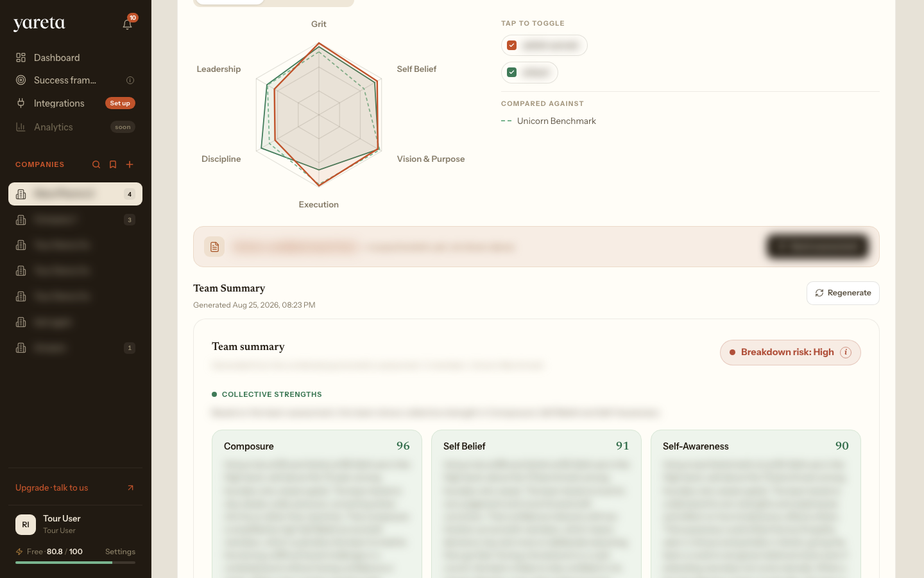Click the Breakdown risk info icon

[x=846, y=352]
